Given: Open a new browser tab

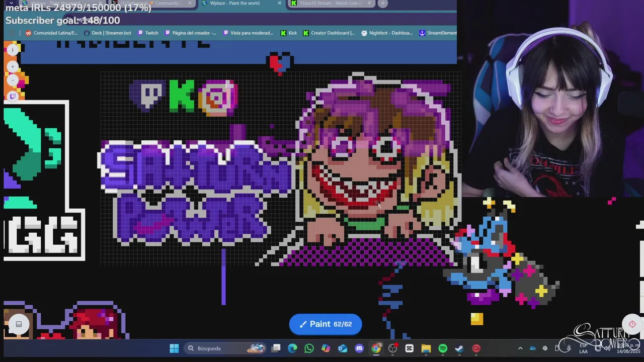Looking at the screenshot, I should pos(382,4).
